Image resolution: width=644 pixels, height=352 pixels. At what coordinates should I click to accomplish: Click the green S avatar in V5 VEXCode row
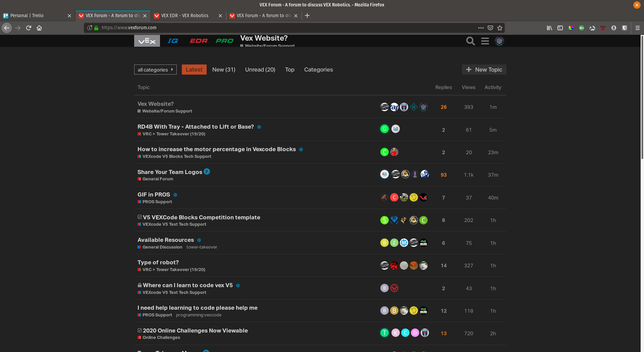pyautogui.click(x=384, y=220)
